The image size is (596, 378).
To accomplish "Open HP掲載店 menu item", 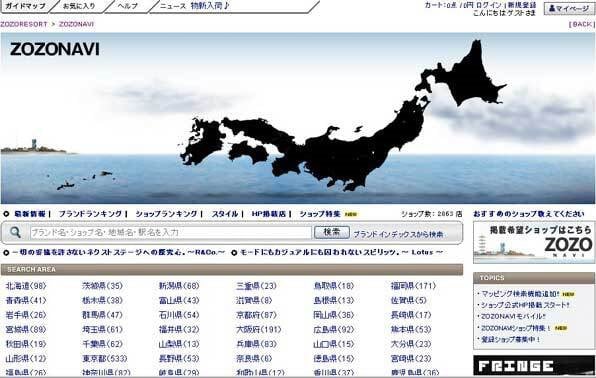I will 268,214.
